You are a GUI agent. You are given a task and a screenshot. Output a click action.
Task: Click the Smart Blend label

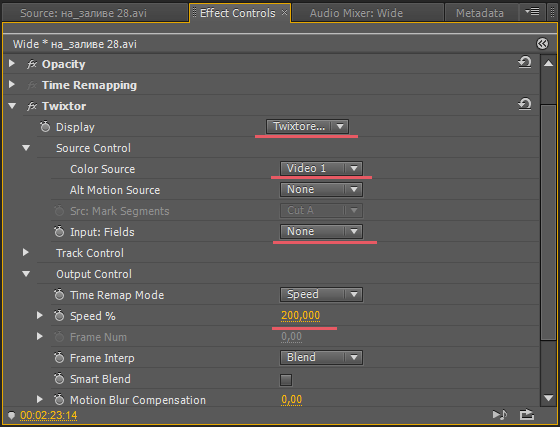[x=100, y=379]
